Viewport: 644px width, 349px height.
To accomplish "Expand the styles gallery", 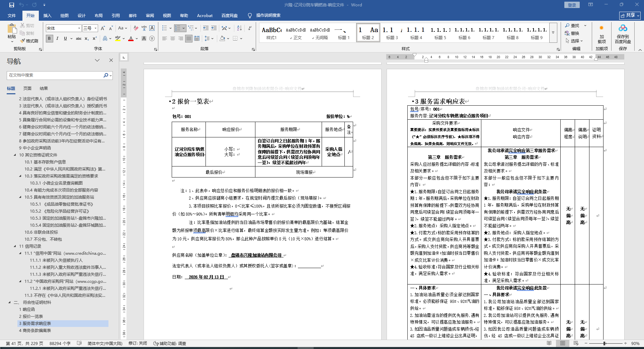I will pos(553,33).
